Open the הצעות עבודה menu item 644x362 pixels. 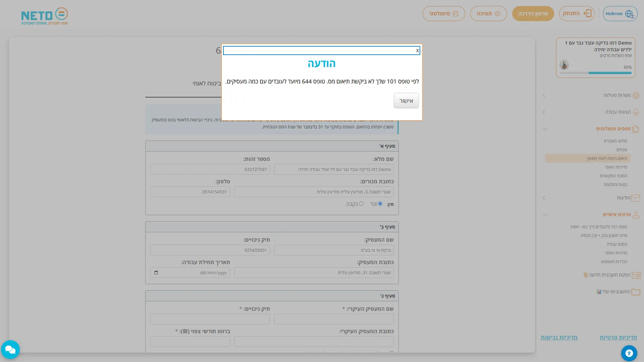[618, 112]
